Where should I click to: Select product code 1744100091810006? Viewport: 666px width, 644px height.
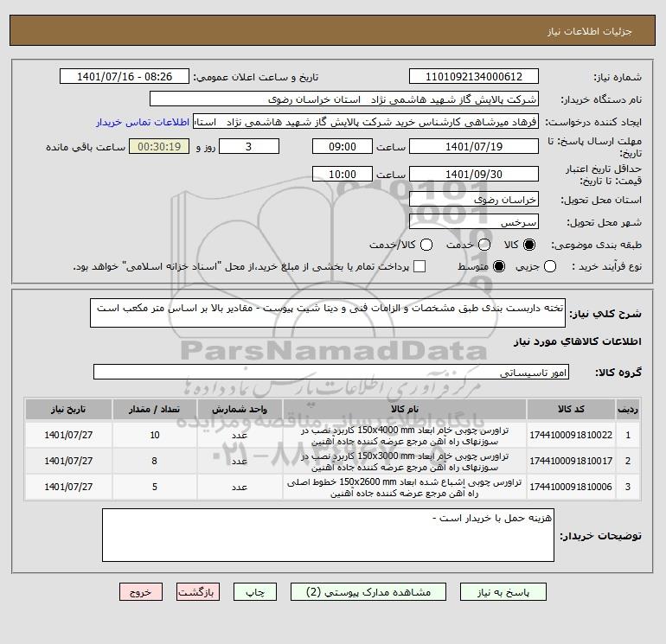coord(571,487)
